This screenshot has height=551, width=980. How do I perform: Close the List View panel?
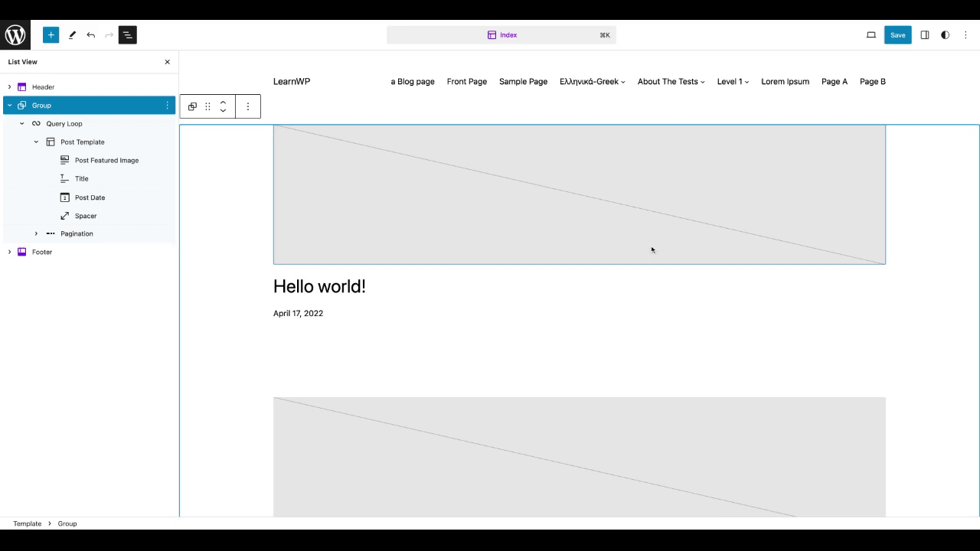(x=167, y=62)
